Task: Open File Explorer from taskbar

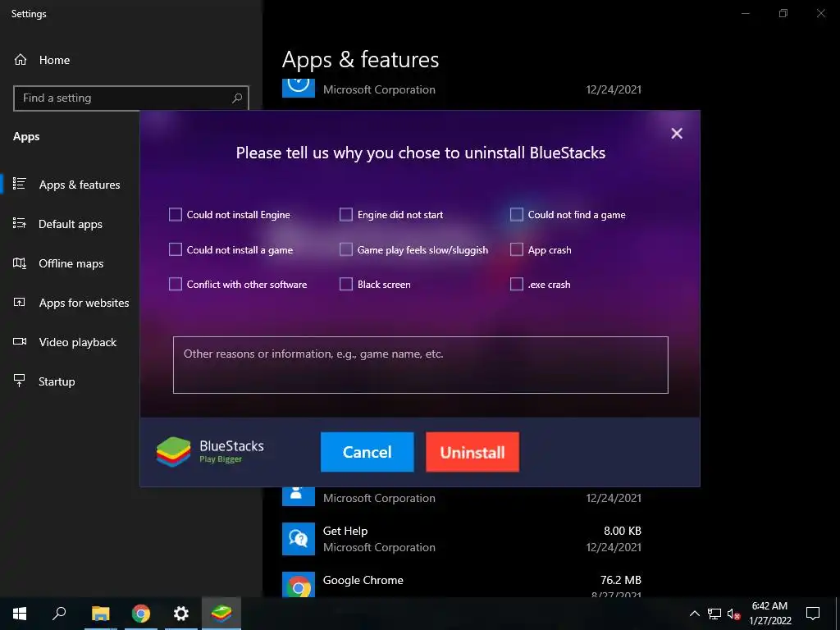Action: tap(100, 614)
